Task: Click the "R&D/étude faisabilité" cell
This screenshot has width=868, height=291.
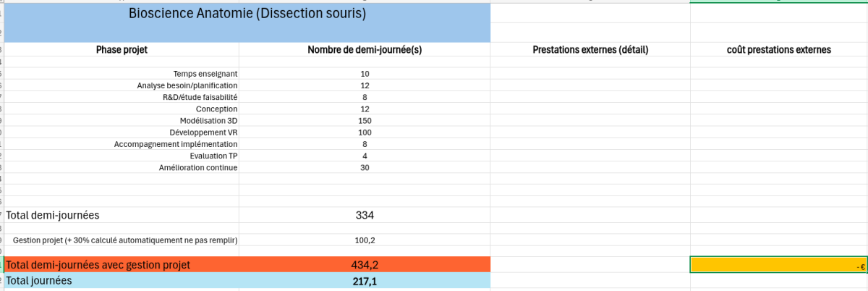Action: coord(200,97)
